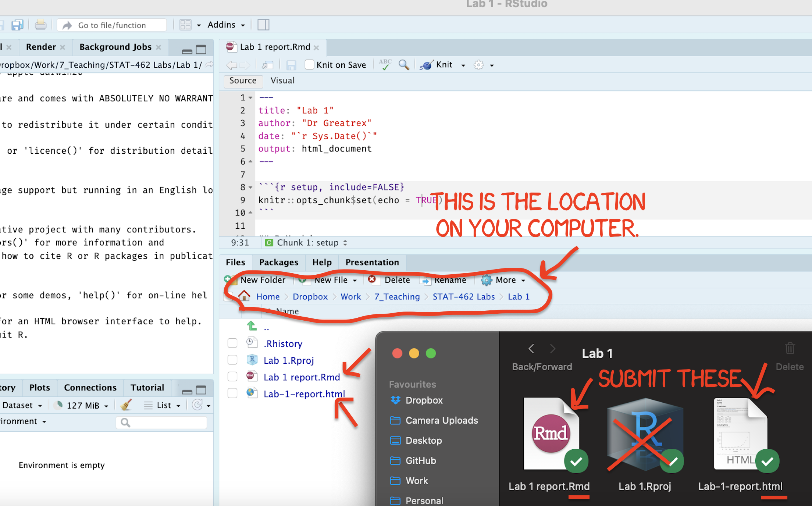Click the Go to file/function search field
Image resolution: width=812 pixels, height=506 pixels.
[112, 25]
